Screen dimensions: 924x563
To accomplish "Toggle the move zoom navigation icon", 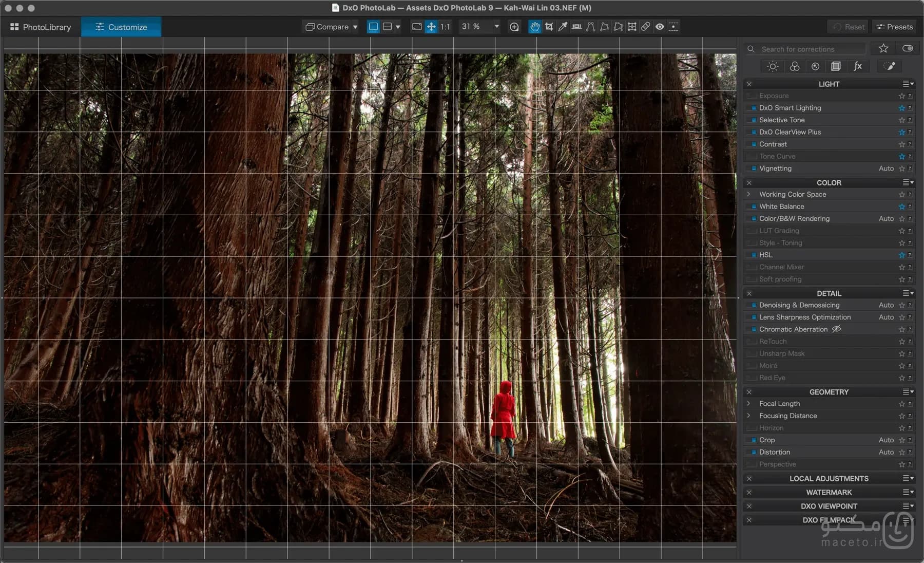I will pos(431,27).
